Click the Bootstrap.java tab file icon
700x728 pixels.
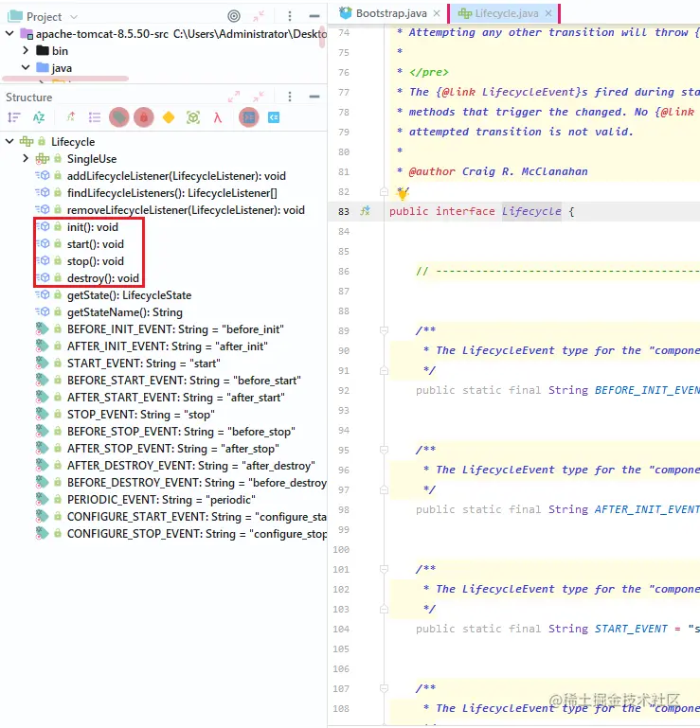point(346,13)
